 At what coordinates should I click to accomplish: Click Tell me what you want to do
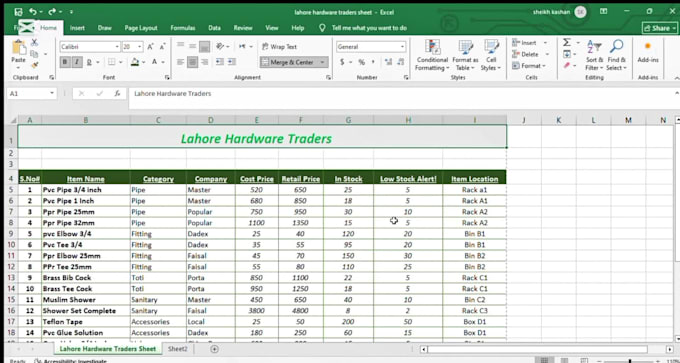click(x=369, y=28)
